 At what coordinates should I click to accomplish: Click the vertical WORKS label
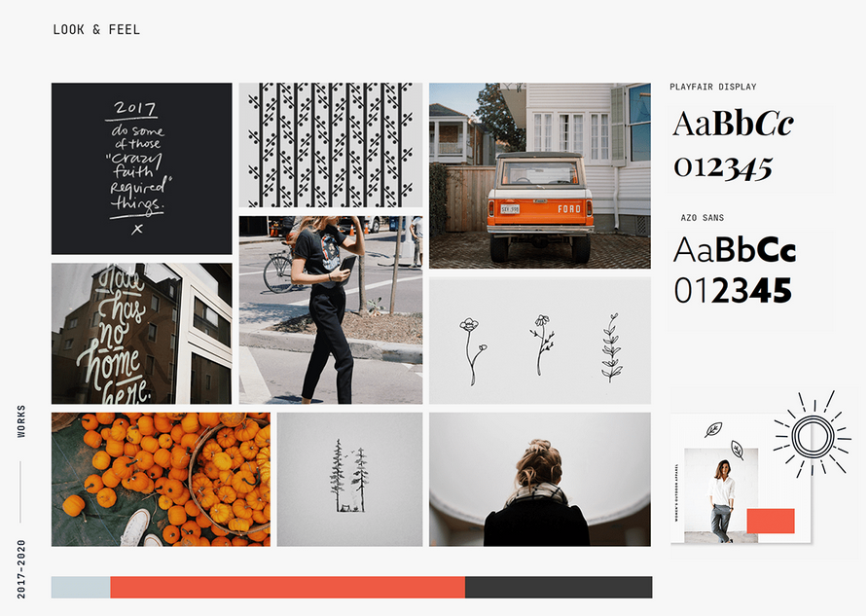click(x=21, y=421)
